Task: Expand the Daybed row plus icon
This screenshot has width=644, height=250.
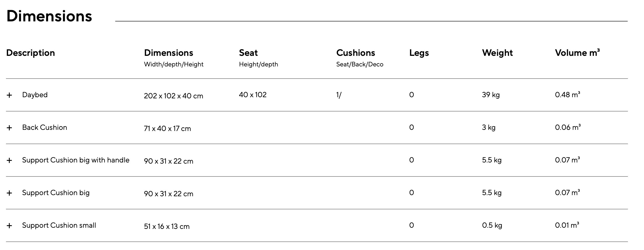Action: click(9, 95)
